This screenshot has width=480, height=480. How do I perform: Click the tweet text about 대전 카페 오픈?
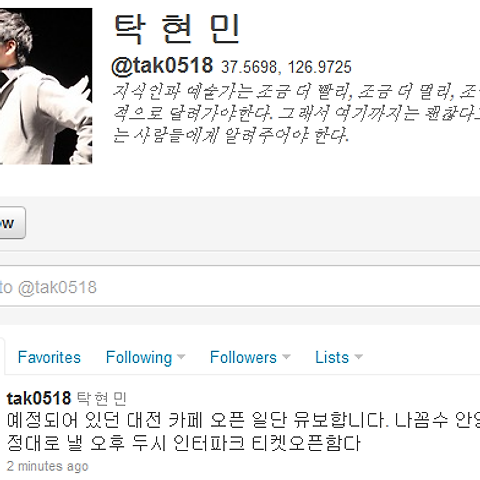(x=243, y=431)
